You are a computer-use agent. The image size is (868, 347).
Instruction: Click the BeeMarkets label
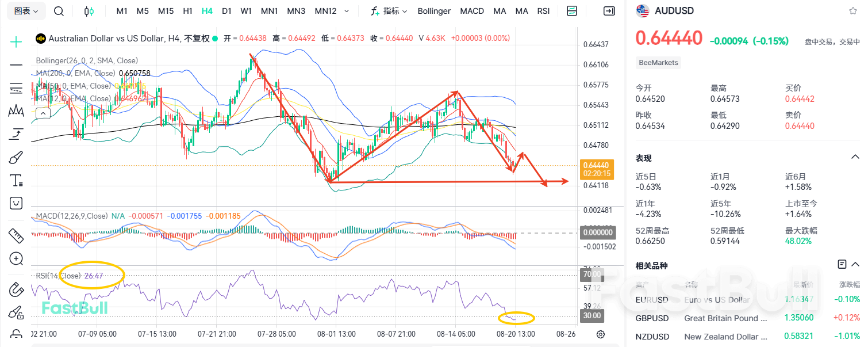pos(658,63)
